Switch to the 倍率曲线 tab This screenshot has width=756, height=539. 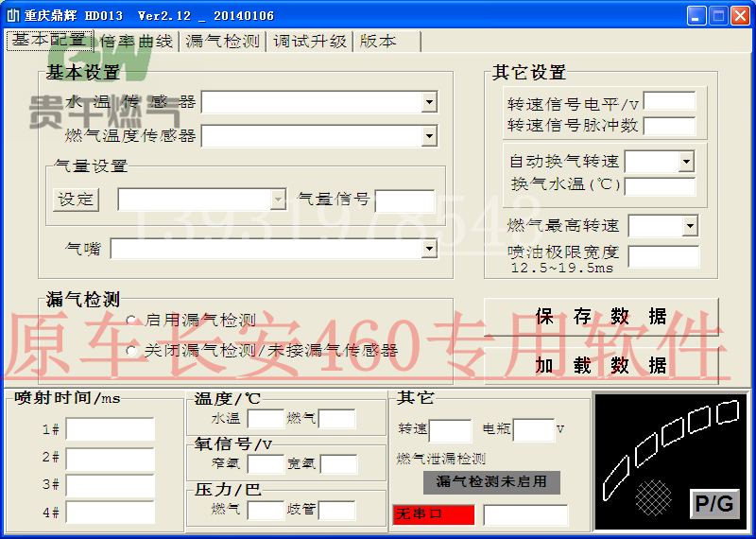(x=136, y=41)
